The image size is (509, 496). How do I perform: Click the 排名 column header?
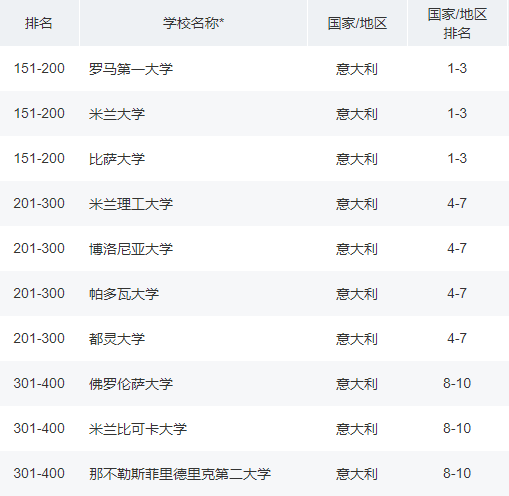click(39, 23)
